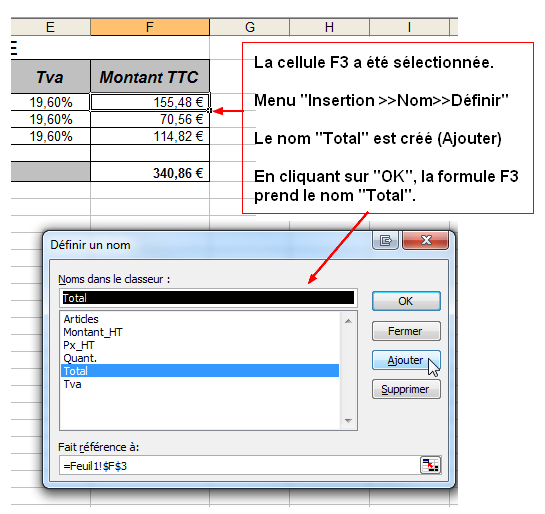Click the Fait référence à field
Image resolution: width=545 pixels, height=514 pixels.
[240, 465]
